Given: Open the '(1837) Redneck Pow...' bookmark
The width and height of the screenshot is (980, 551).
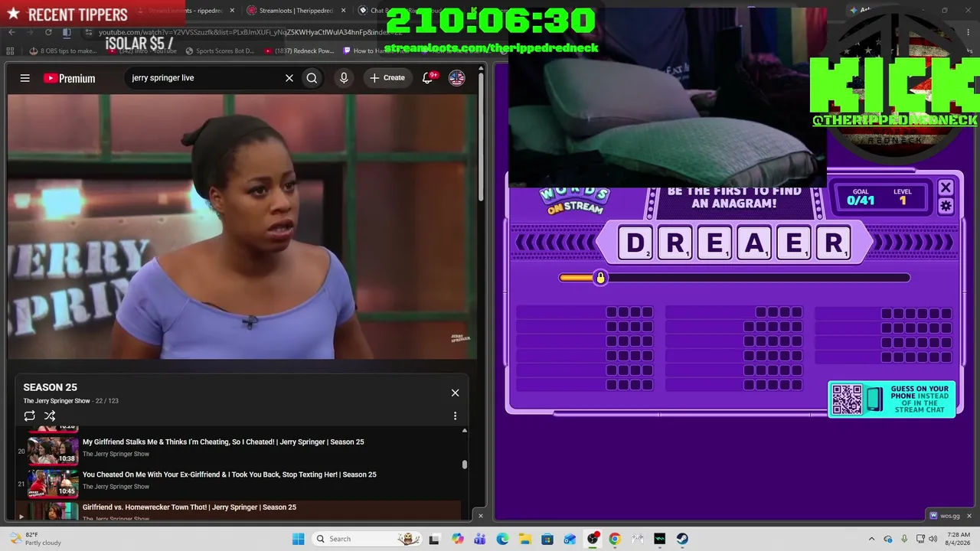Looking at the screenshot, I should click(299, 51).
